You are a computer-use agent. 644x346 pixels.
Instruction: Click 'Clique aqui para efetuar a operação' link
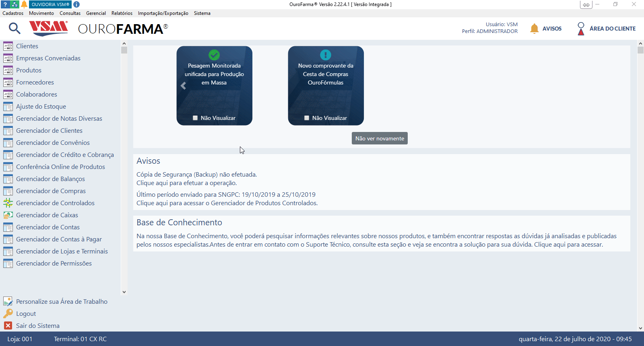(x=186, y=183)
